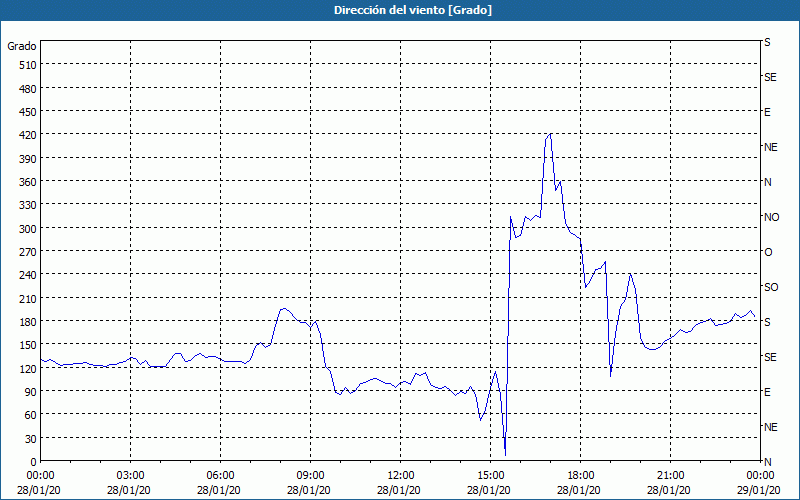Viewport: 800px width, 500px height.
Task: Click the chart title Dirección del viento [Grado]
Action: [413, 10]
